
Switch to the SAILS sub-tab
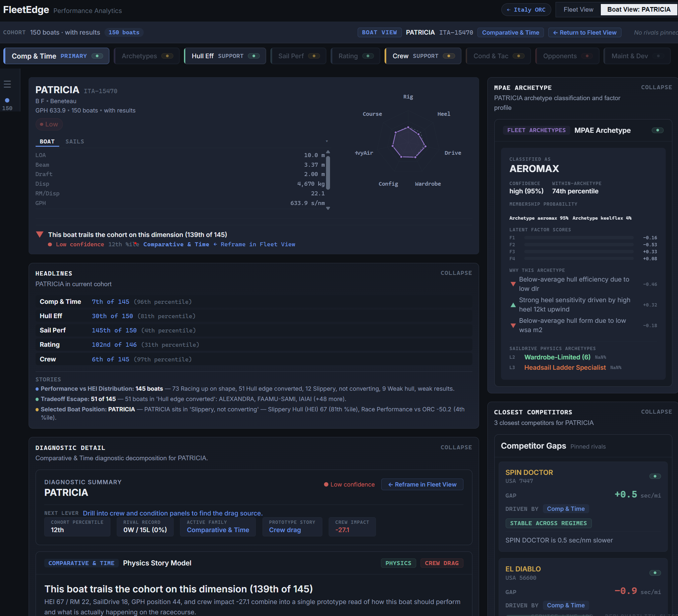pos(75,141)
